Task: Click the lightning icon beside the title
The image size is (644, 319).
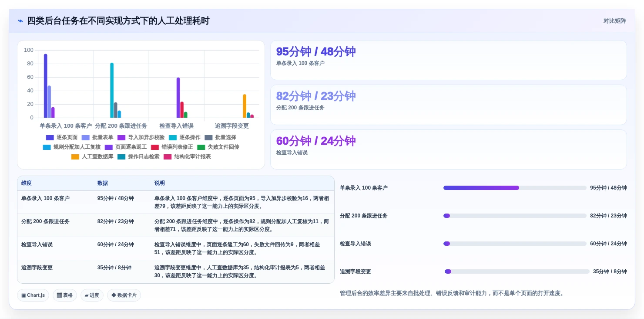Action: coord(20,21)
